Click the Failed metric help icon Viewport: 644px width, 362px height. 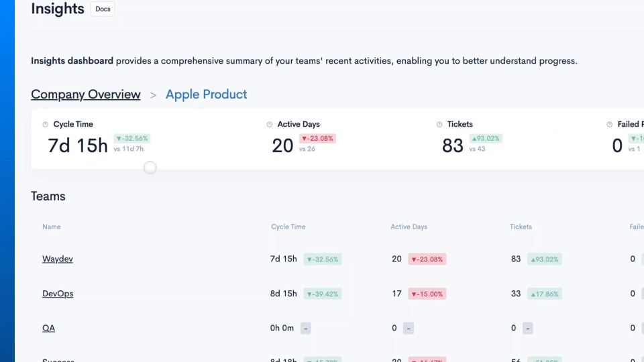[610, 125]
